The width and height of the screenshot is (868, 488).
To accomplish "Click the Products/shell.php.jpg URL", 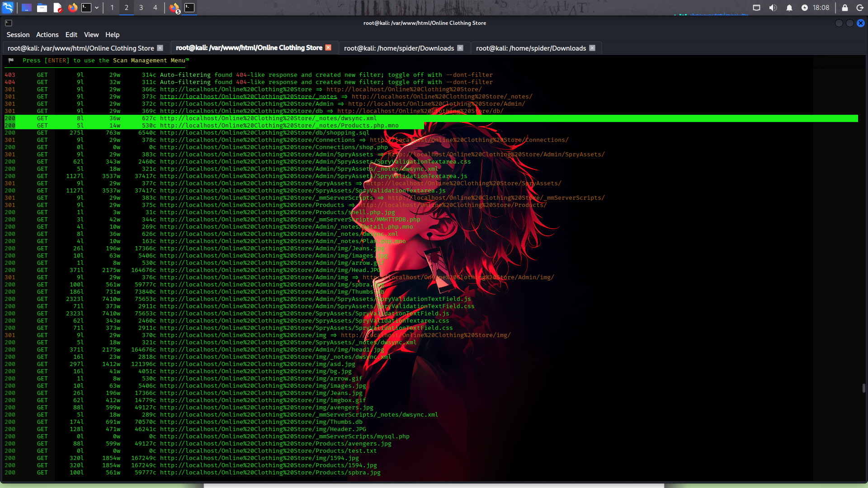I will [x=277, y=212].
